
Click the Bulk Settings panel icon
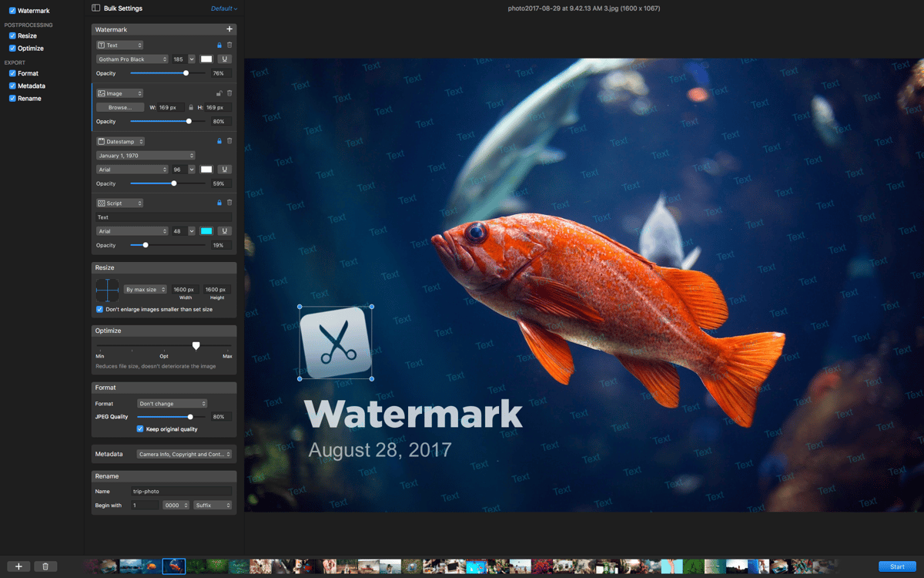[95, 8]
